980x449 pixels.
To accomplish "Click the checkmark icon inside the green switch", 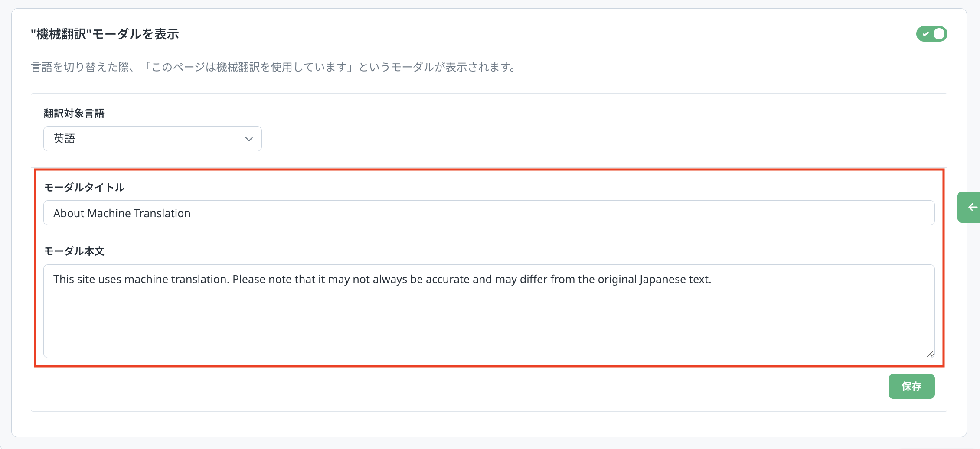I will (x=925, y=34).
